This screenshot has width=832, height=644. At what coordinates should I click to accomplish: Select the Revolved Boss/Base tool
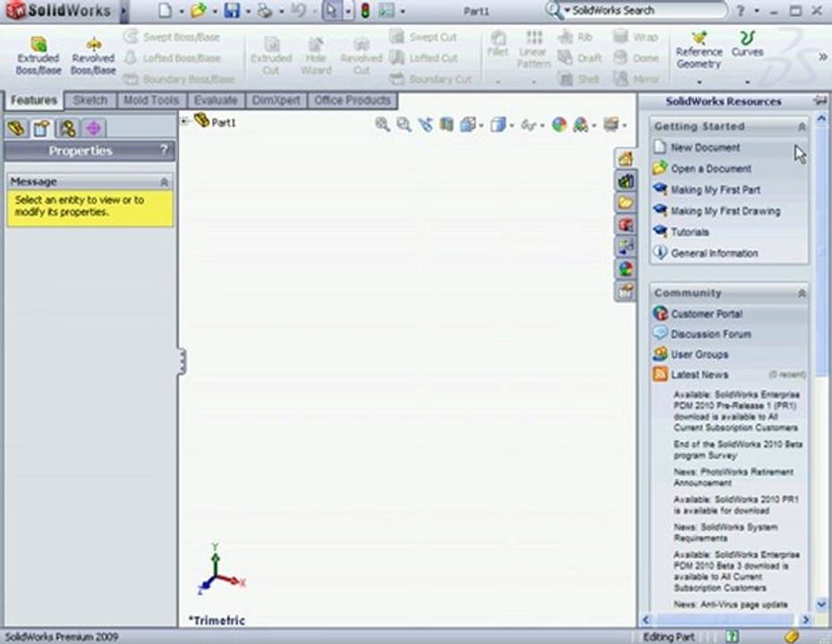[x=93, y=56]
